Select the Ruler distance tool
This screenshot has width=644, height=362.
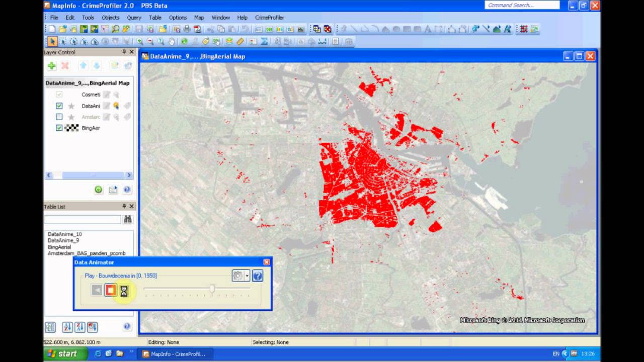[x=240, y=41]
